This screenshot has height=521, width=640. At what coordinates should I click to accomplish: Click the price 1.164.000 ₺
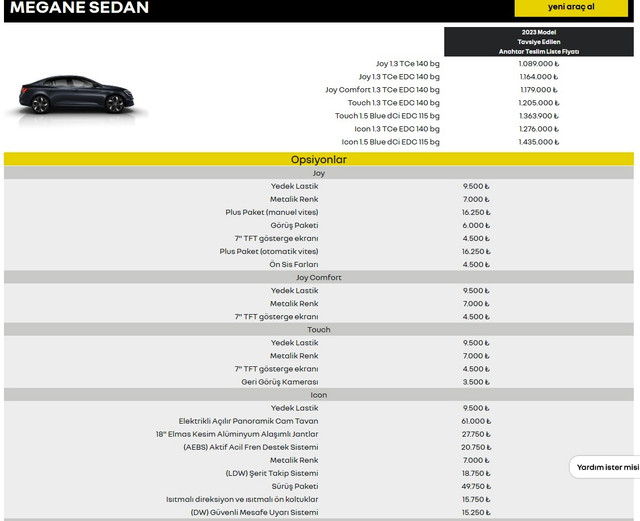click(x=539, y=77)
